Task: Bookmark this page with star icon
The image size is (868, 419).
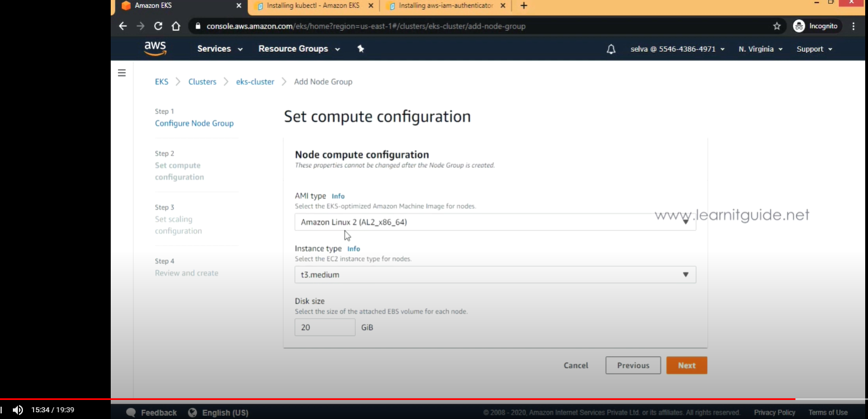Action: tap(777, 26)
